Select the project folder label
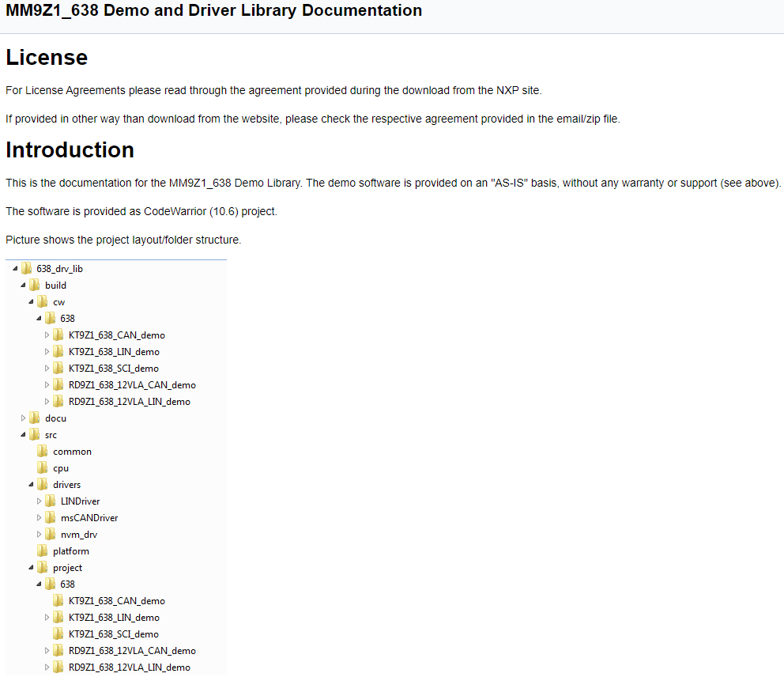 (67, 568)
